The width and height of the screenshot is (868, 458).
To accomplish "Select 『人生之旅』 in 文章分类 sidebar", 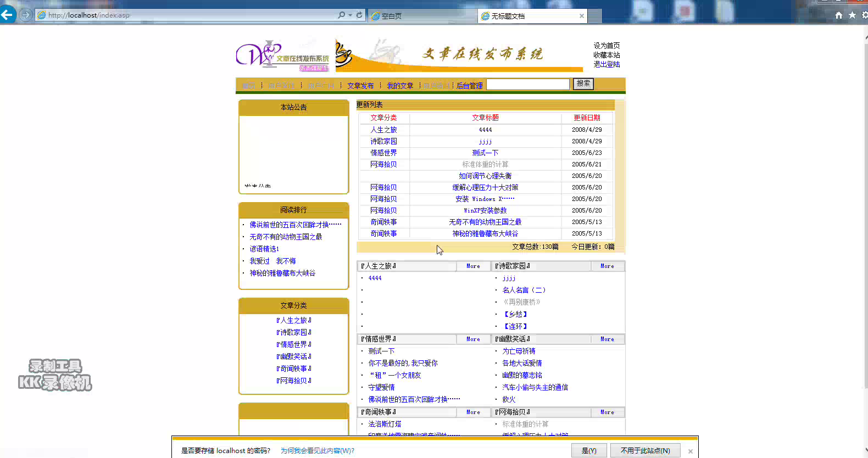I will click(x=293, y=321).
